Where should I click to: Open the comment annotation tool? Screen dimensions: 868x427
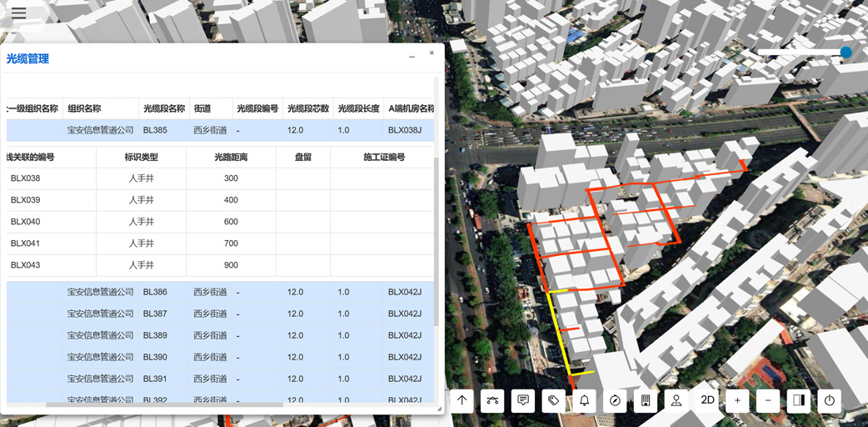click(x=523, y=400)
